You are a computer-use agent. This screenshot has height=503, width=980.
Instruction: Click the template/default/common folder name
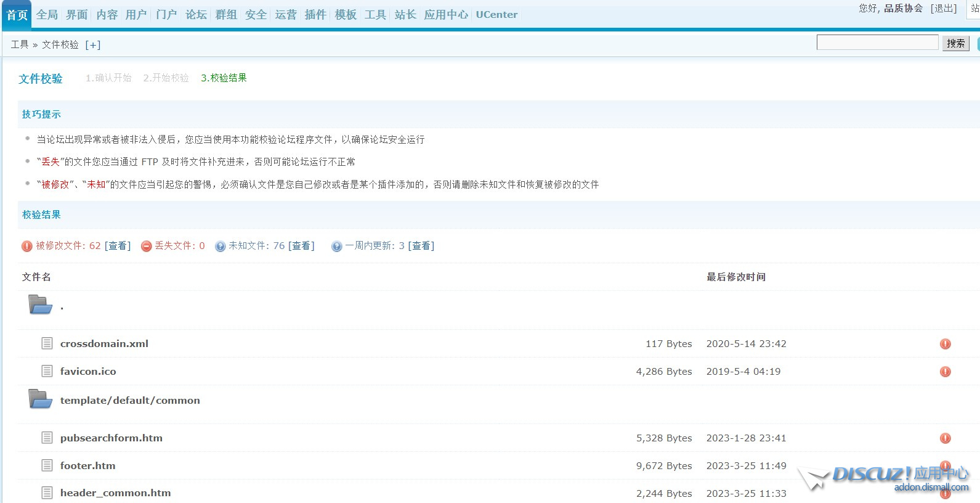coord(130,401)
